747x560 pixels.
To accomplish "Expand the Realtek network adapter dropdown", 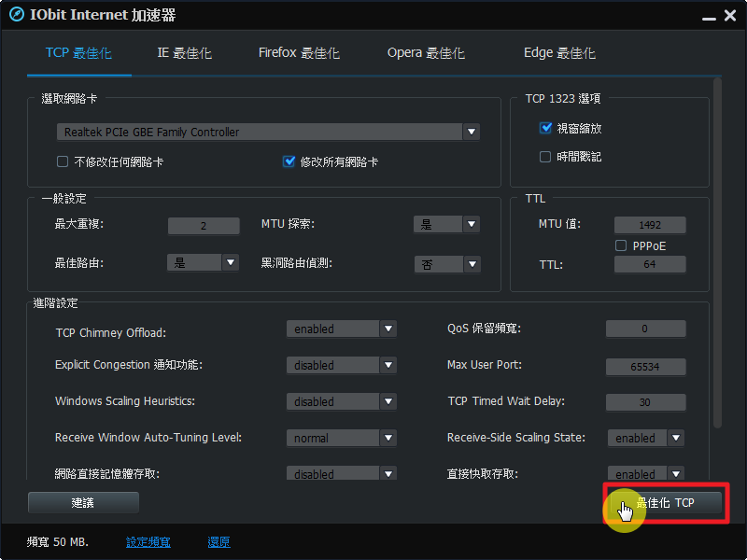I will click(x=471, y=132).
